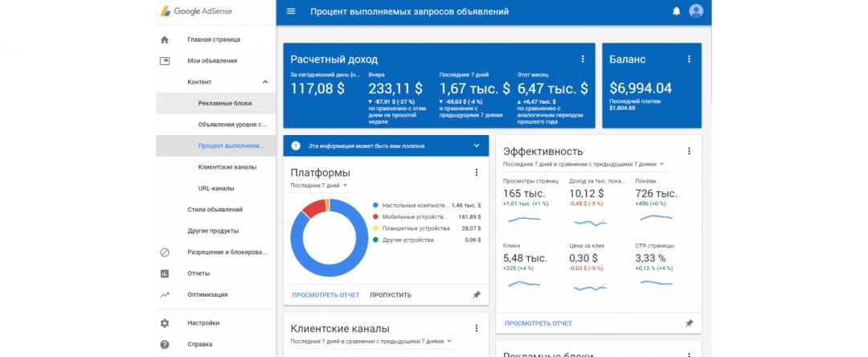Open more options on Баланс card
Screen dimensions: 868x357
click(690, 59)
